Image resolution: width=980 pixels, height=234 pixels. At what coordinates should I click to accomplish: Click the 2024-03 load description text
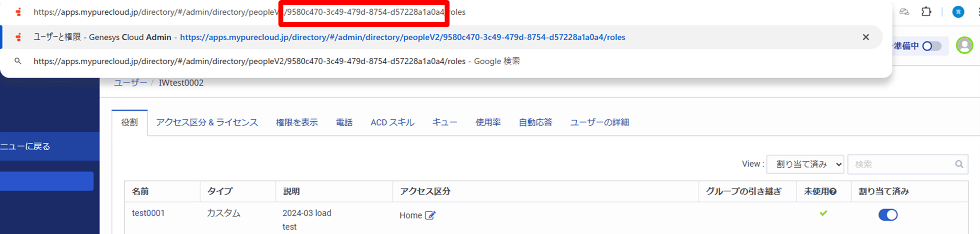(x=307, y=213)
